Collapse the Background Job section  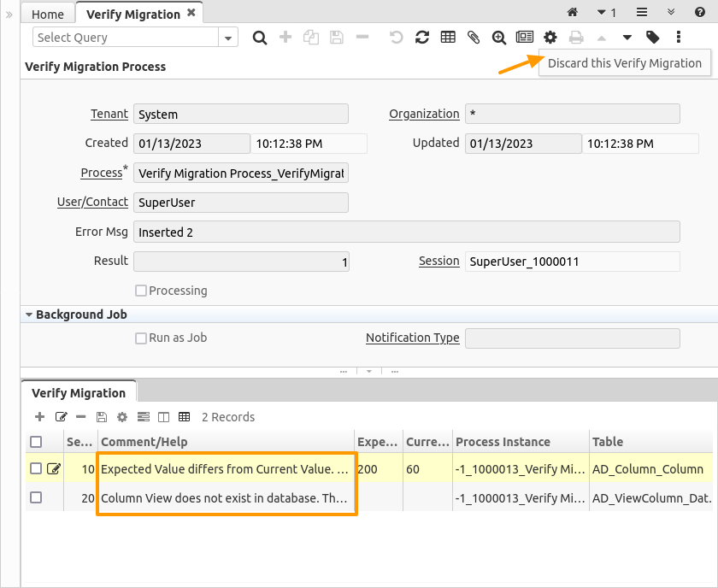(x=29, y=315)
